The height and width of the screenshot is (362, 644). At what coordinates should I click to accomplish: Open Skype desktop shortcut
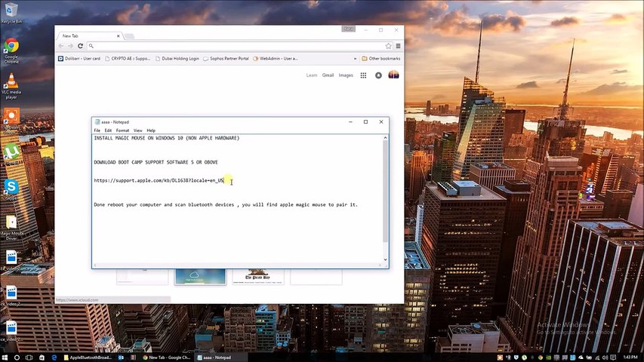pos(11,189)
